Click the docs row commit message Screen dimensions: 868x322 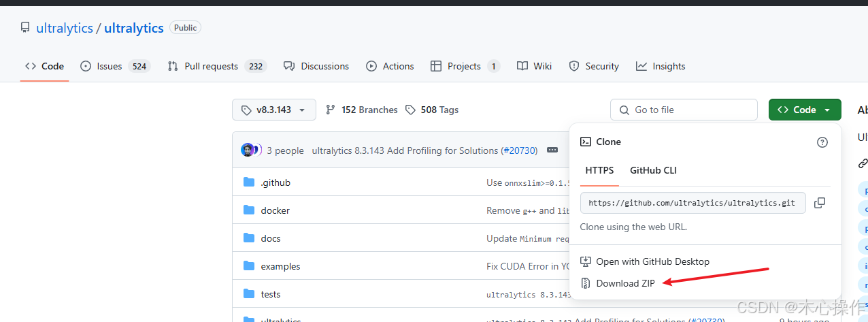(x=528, y=238)
